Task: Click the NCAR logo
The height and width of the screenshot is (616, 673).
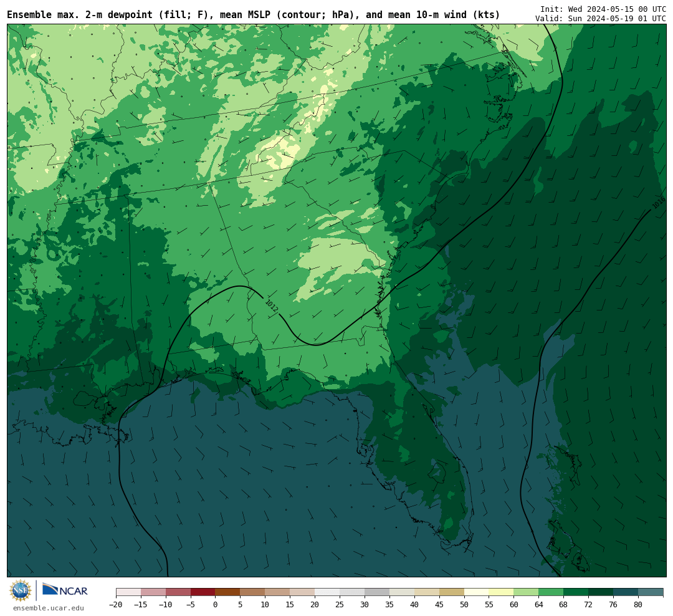Action: coord(65,590)
